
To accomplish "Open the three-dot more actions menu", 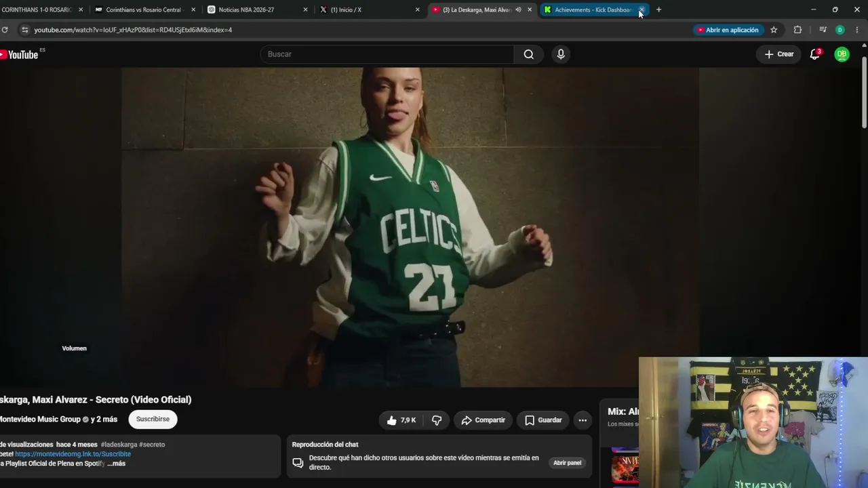I will (x=583, y=420).
